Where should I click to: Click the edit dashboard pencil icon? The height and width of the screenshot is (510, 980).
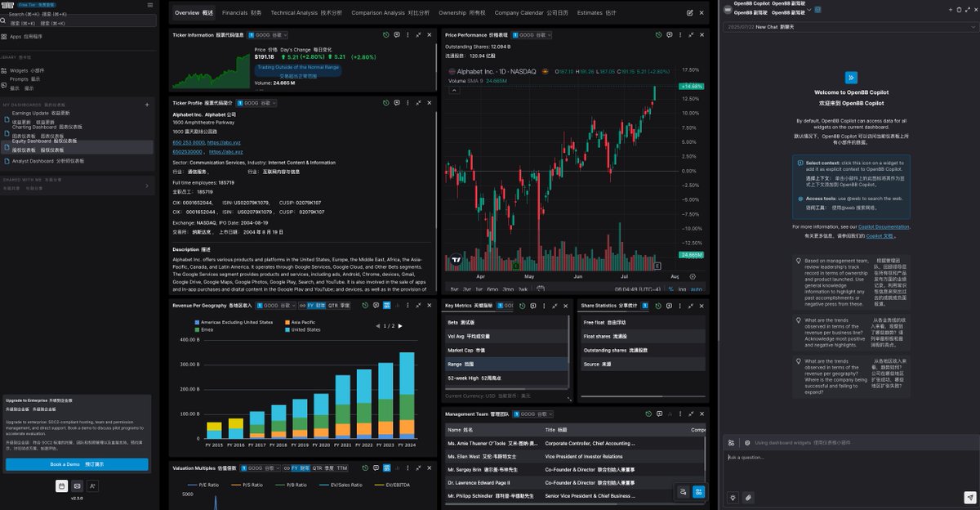coord(690,13)
